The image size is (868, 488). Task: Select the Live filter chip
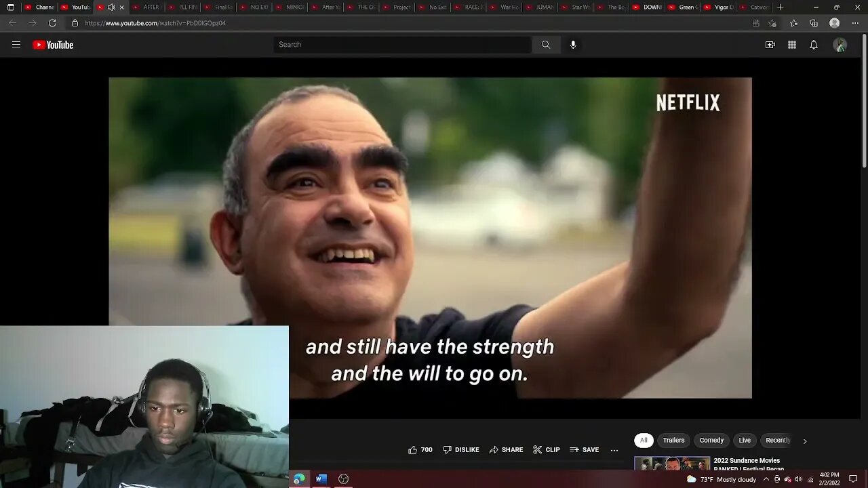[x=745, y=441]
